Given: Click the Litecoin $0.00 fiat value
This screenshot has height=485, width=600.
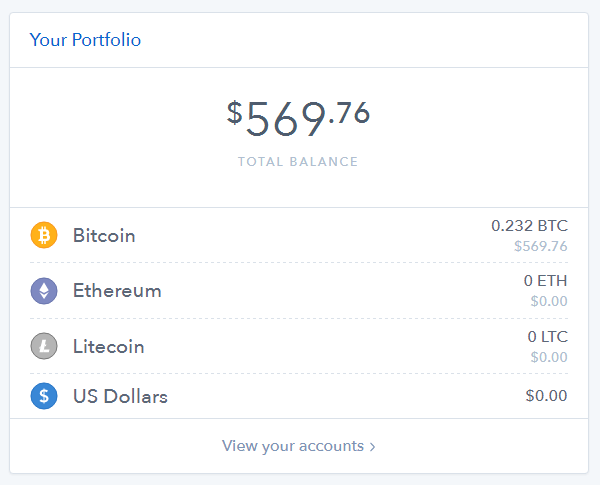Looking at the screenshot, I should coord(549,357).
